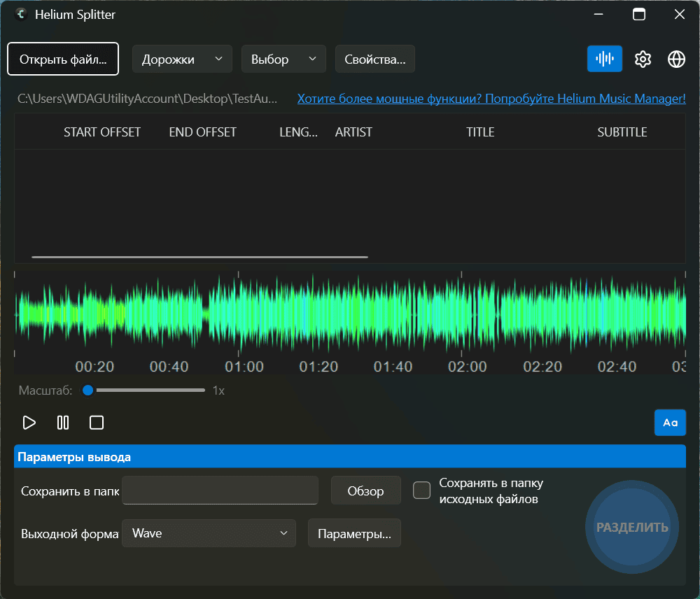Follow the Helium Music Manager promo link

491,99
